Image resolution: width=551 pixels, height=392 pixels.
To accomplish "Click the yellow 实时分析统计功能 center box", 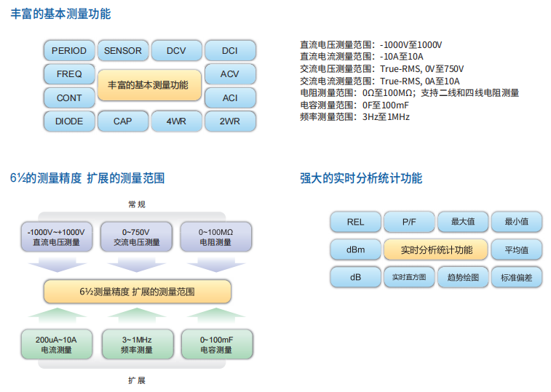I will click(436, 250).
